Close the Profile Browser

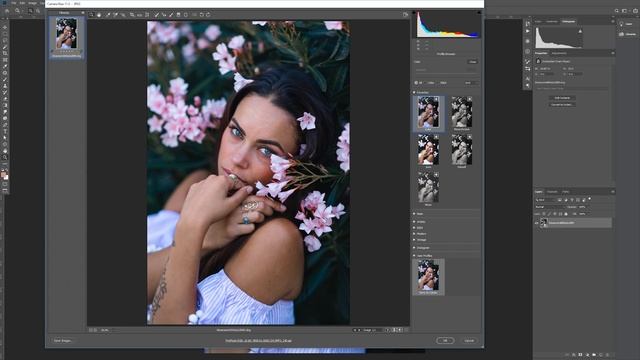coord(473,62)
